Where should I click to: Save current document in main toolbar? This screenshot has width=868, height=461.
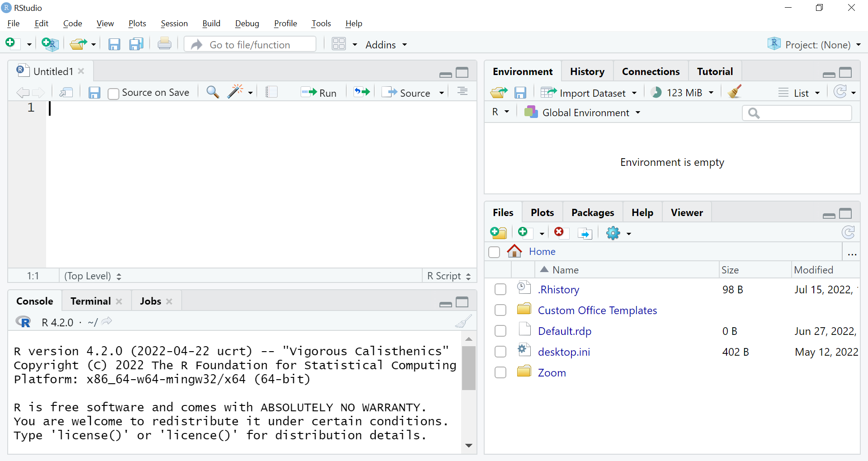click(114, 44)
